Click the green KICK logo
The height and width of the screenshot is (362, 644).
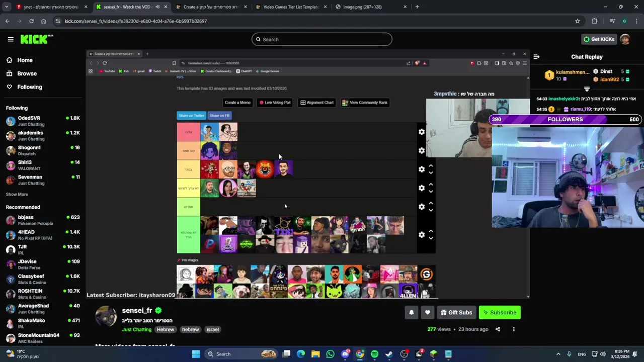pyautogui.click(x=36, y=39)
